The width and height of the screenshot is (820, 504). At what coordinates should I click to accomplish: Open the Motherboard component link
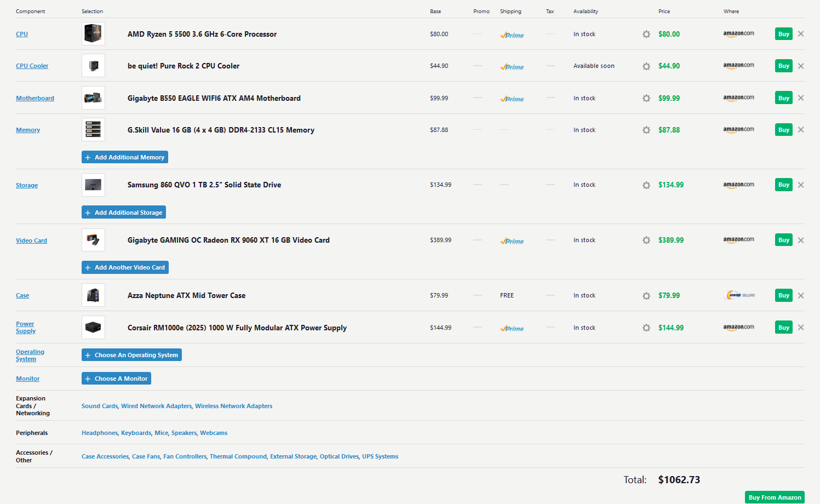coord(35,98)
